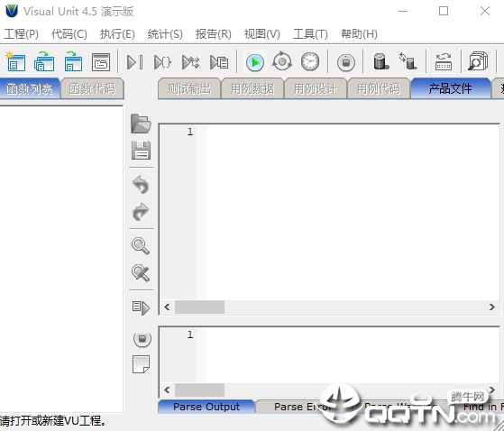Minimize the Visual Unit window
The image size is (504, 431).
pyautogui.click(x=403, y=11)
